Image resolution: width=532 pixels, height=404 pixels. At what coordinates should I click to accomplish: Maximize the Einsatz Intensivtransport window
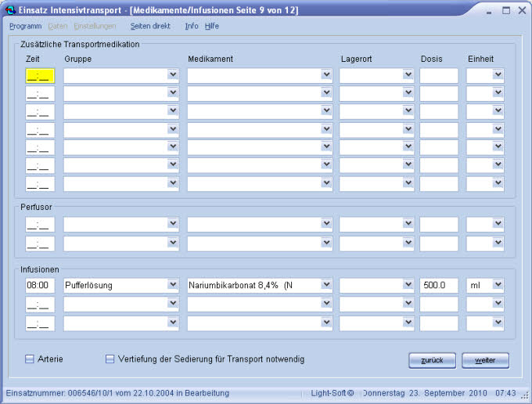pyautogui.click(x=506, y=10)
